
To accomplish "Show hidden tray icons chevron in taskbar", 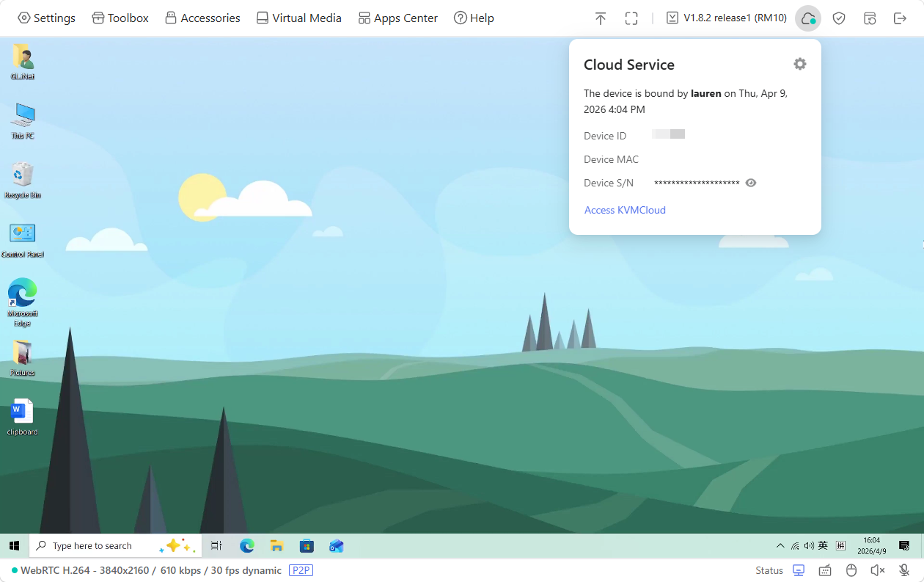I will click(780, 546).
